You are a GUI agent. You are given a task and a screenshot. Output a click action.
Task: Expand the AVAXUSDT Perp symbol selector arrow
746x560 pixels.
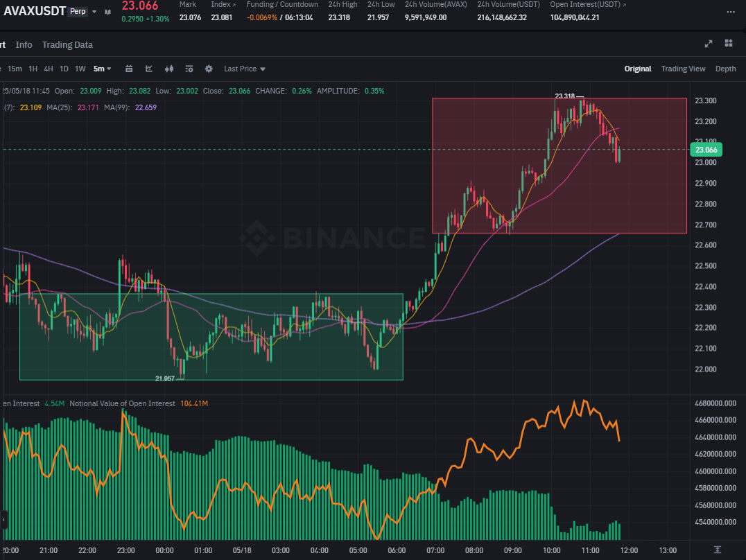pyautogui.click(x=94, y=11)
